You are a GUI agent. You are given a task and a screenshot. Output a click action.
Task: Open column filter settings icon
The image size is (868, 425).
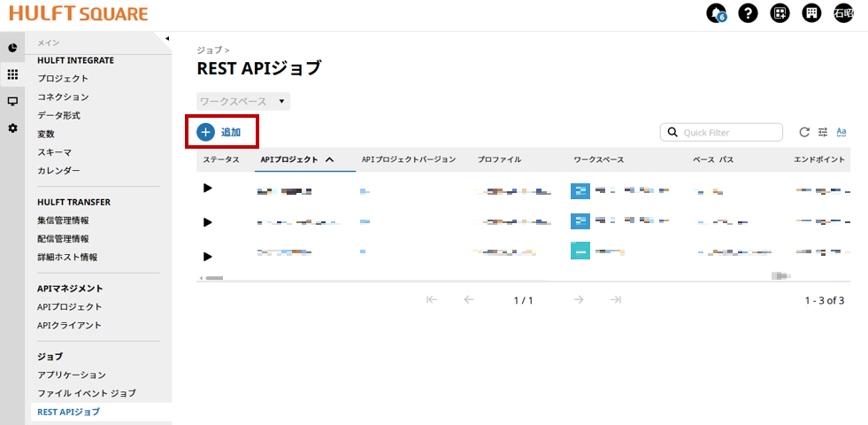pyautogui.click(x=823, y=133)
